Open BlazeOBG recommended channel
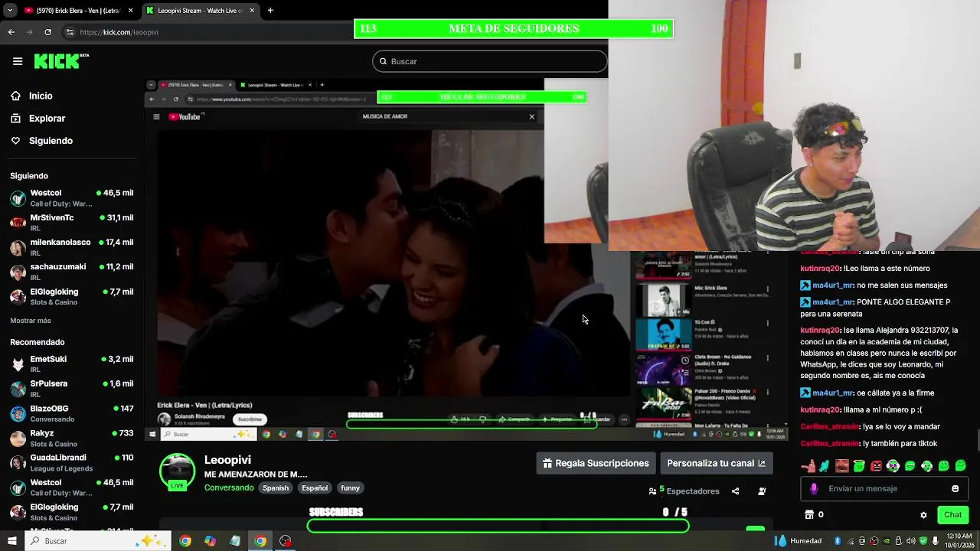The height and width of the screenshot is (551, 980). point(72,414)
